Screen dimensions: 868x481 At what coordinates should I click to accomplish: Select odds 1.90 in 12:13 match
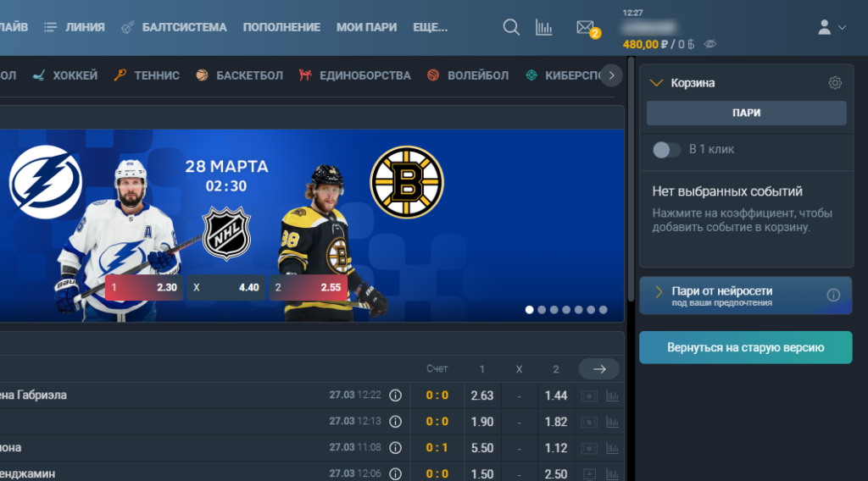[x=482, y=422]
